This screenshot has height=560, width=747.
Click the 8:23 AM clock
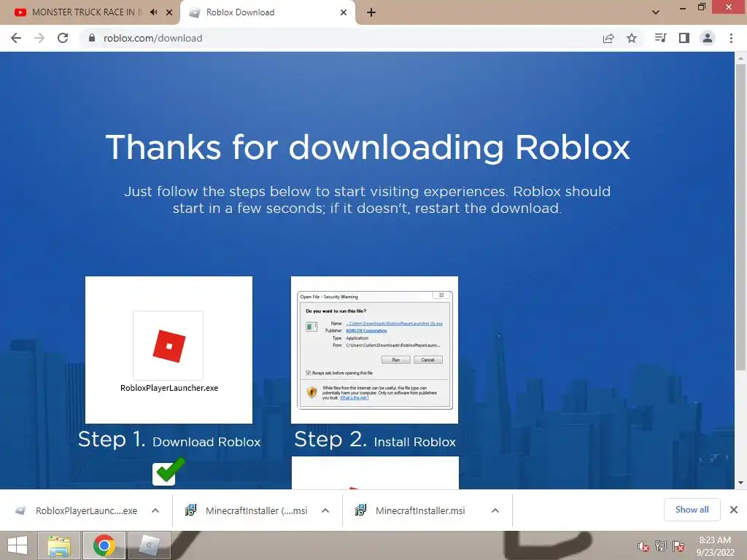715,540
